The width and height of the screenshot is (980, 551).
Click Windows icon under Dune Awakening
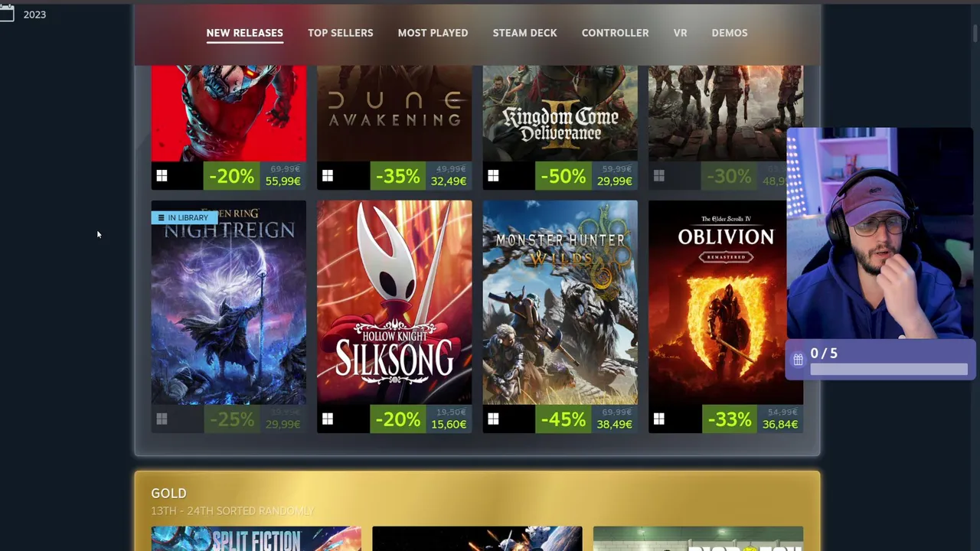pos(328,176)
